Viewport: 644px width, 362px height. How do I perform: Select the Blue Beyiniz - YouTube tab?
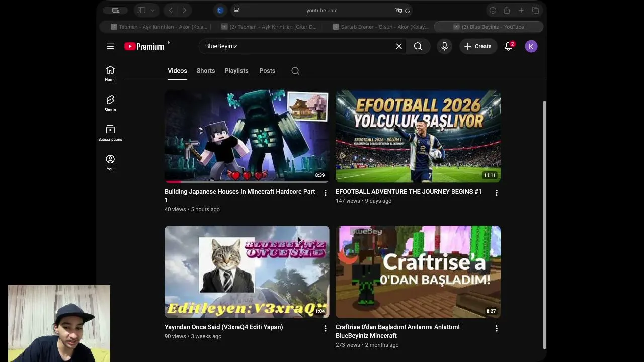[489, 27]
